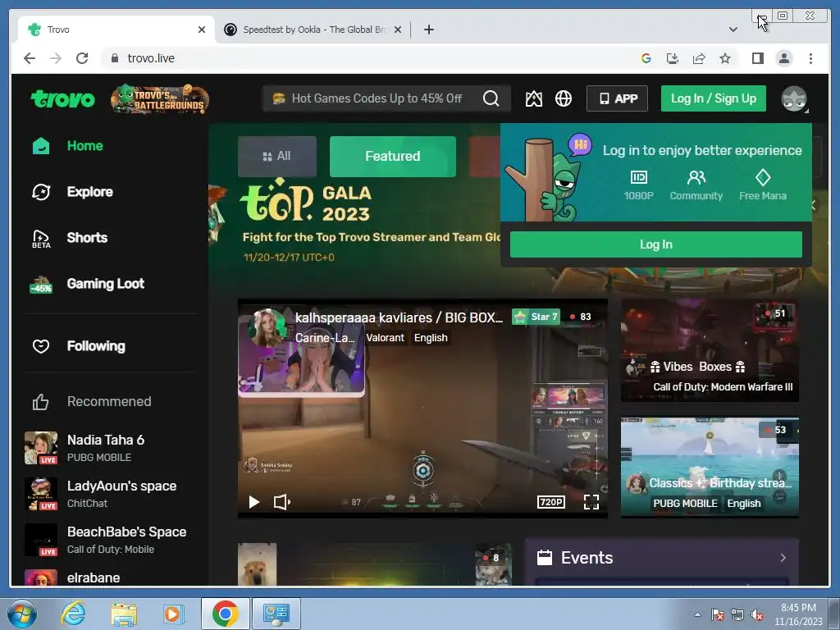Click the Google icon in the address bar

pos(646,58)
